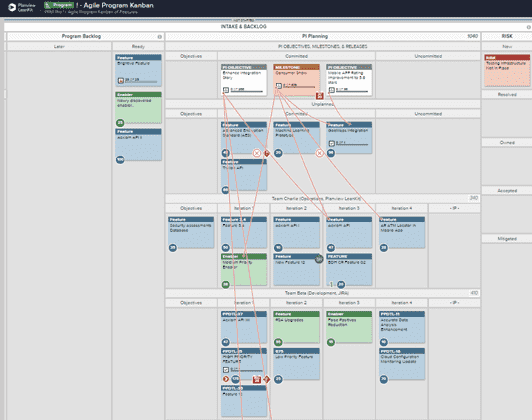Image resolution: width=532 pixels, height=420 pixels.
Task: Click Mitigated header in RISK lane
Action: click(x=507, y=239)
